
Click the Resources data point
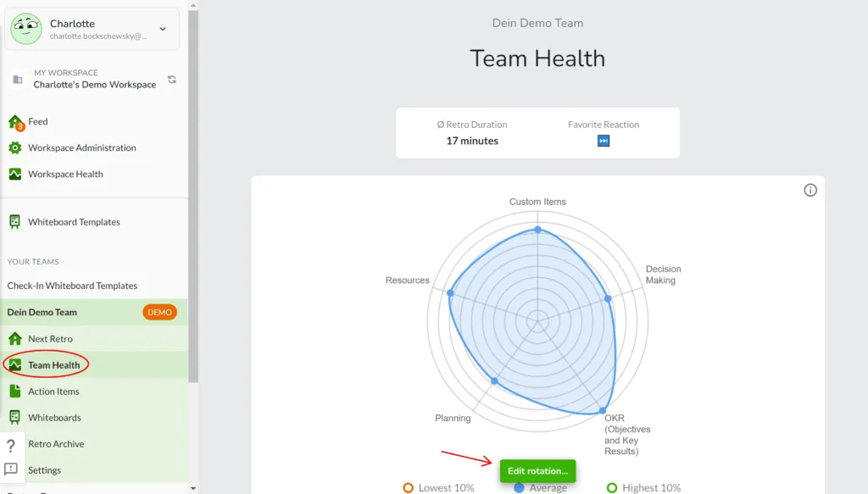pyautogui.click(x=450, y=293)
